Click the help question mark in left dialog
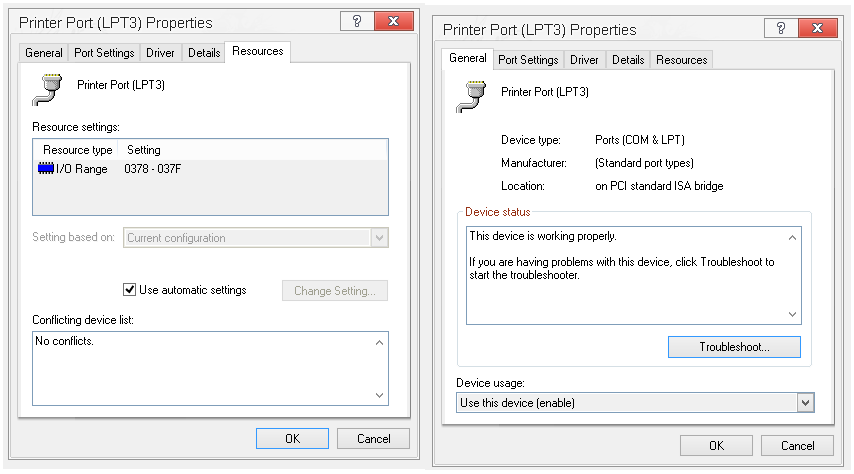The image size is (854, 474). tap(355, 21)
